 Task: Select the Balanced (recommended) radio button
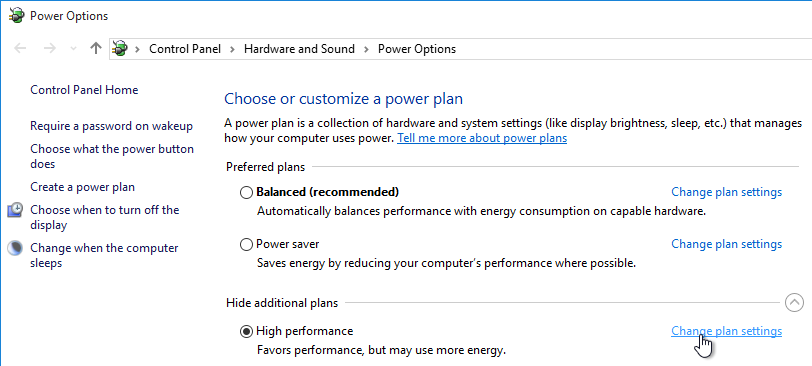pyautogui.click(x=246, y=193)
